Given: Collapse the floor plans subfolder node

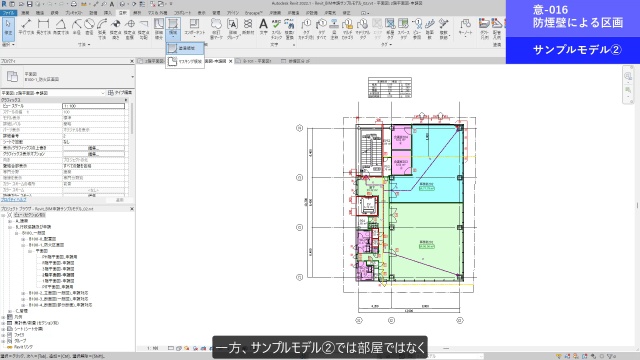Looking at the screenshot, I should 30,251.
